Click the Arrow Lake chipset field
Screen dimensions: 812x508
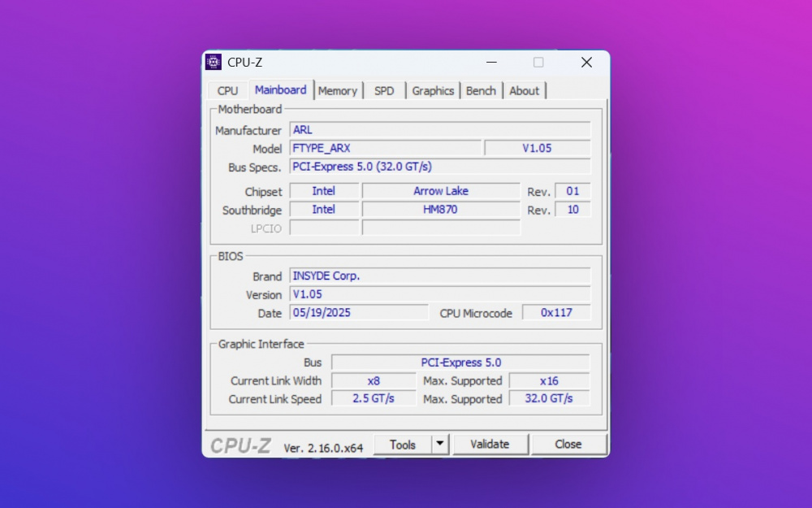[441, 191]
